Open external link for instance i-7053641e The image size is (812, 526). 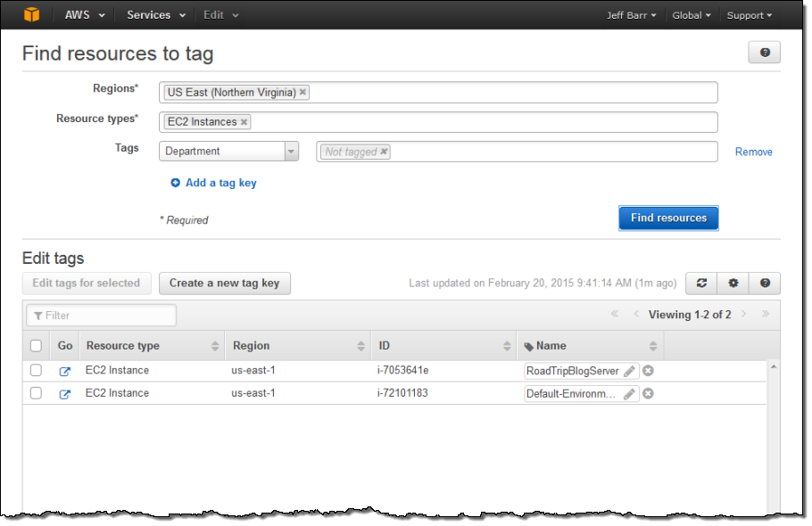point(64,371)
